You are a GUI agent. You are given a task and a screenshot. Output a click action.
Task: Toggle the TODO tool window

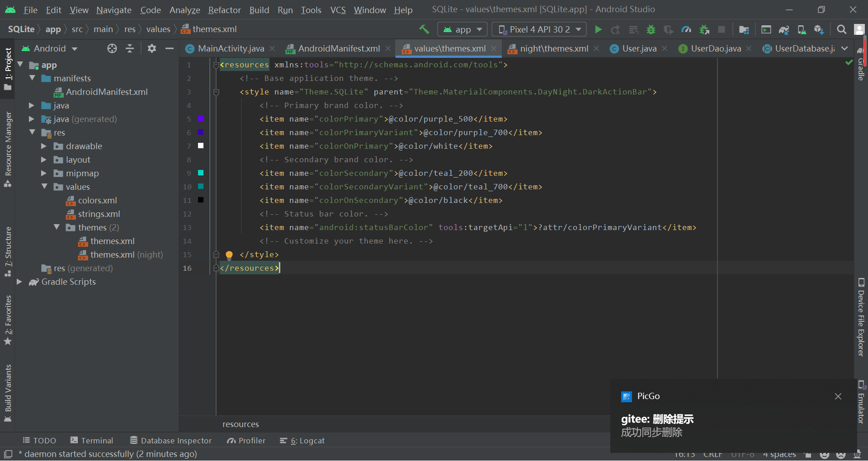click(39, 441)
